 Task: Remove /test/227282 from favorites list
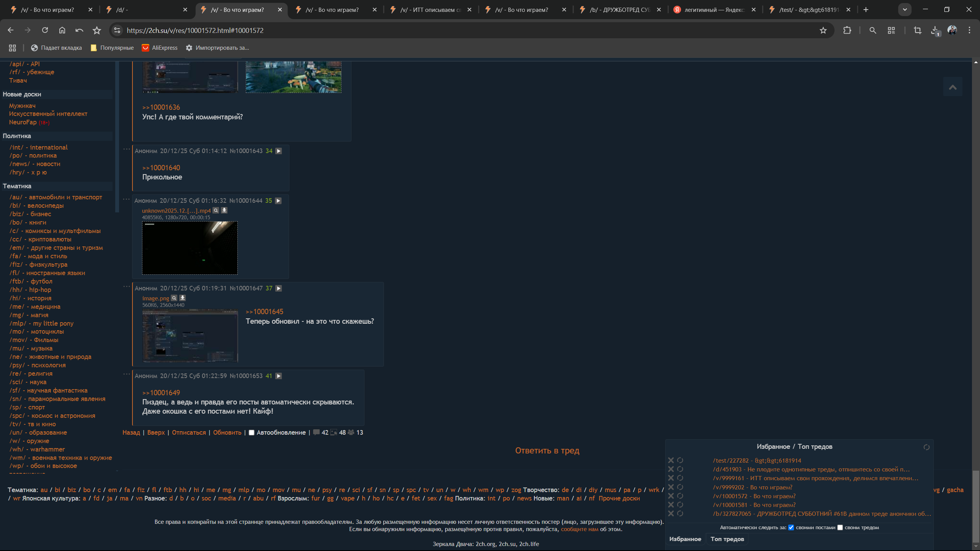(x=671, y=460)
